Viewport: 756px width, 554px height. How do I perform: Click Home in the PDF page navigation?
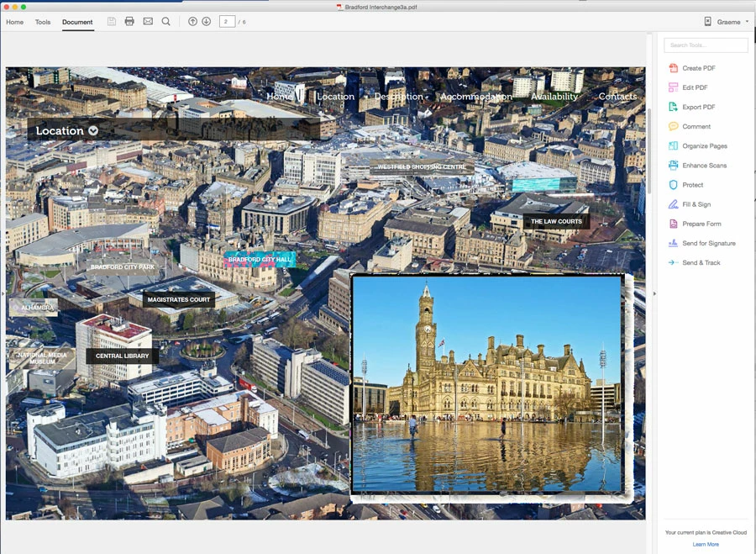point(279,96)
